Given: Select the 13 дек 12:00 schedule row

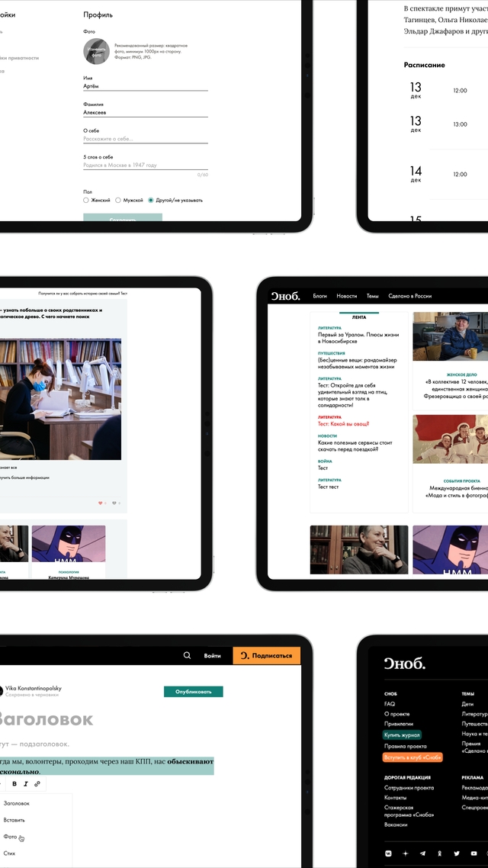Looking at the screenshot, I should pos(446,90).
